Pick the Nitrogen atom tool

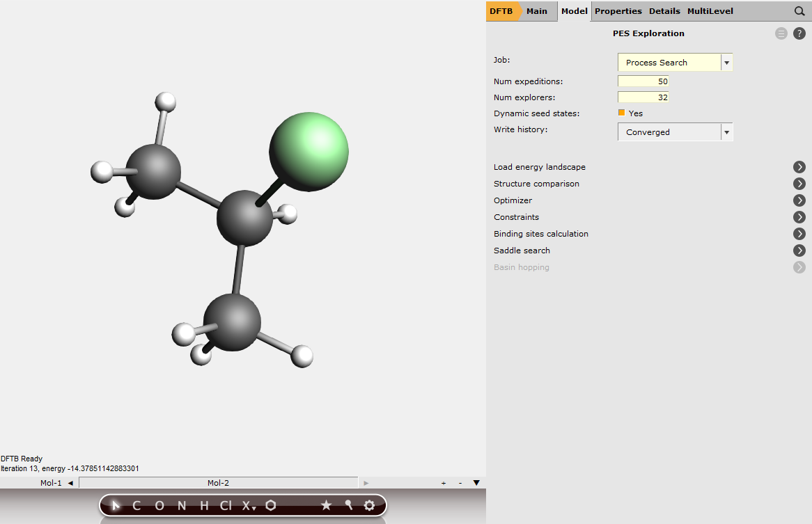coord(182,506)
